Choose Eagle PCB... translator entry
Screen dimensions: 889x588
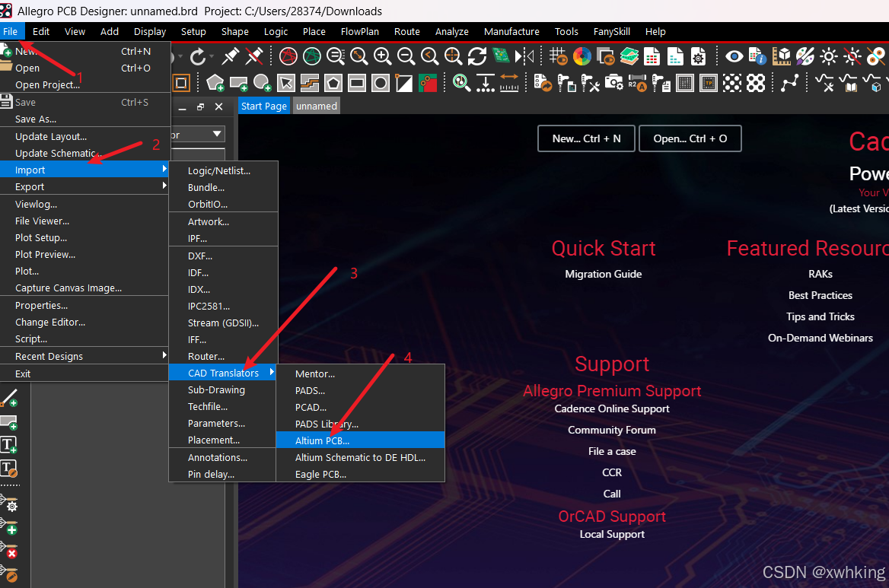tap(360, 474)
